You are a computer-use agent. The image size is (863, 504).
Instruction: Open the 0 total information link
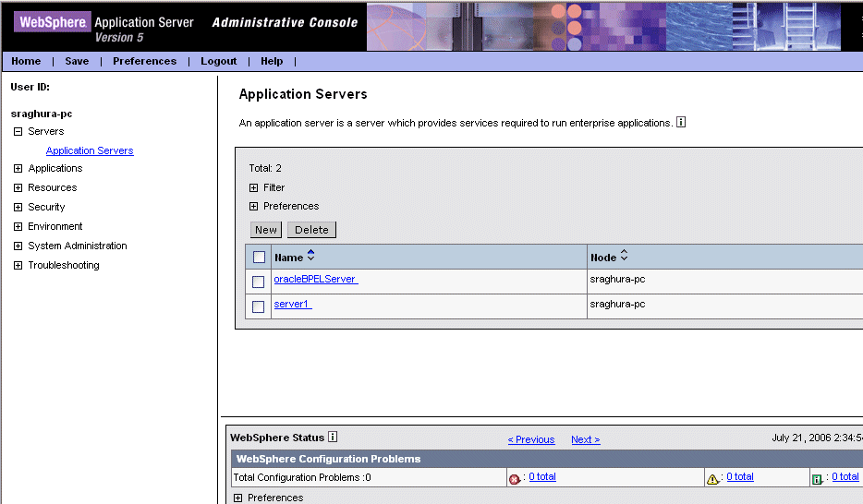845,476
